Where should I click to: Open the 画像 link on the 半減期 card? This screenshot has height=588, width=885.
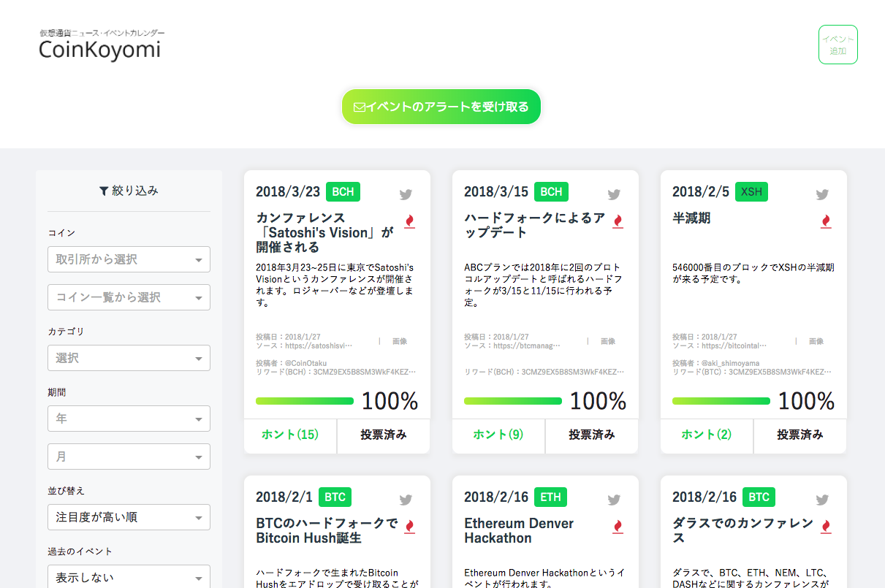point(816,341)
